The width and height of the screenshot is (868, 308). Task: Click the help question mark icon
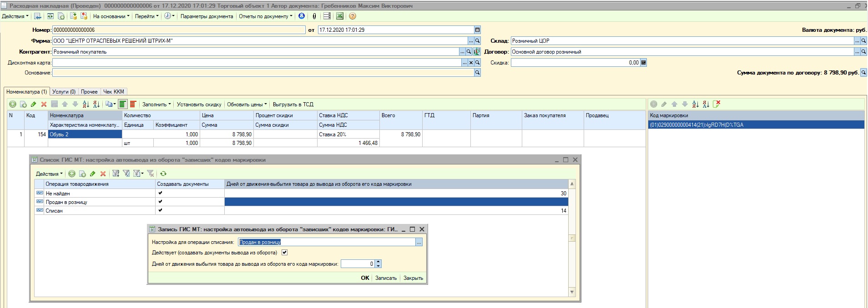click(353, 16)
